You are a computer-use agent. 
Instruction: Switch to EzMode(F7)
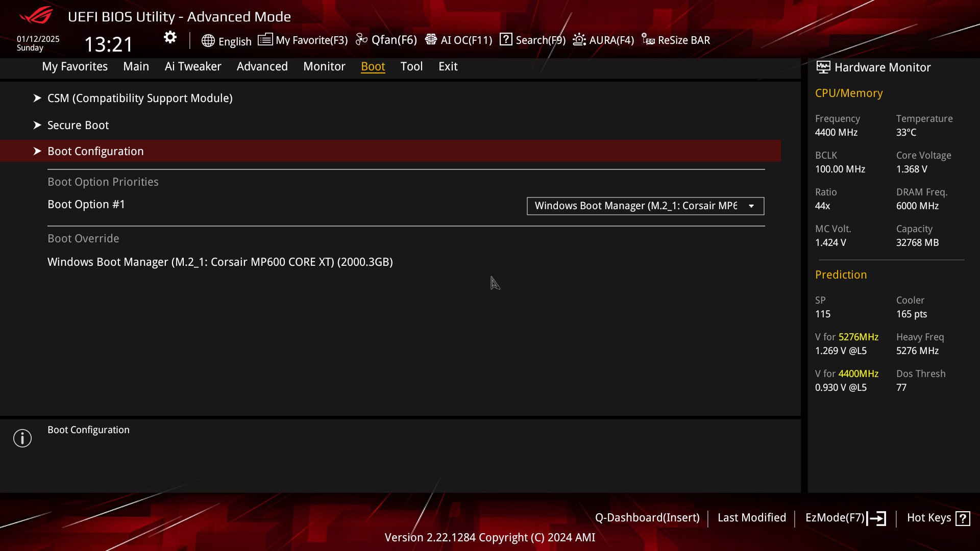click(835, 518)
